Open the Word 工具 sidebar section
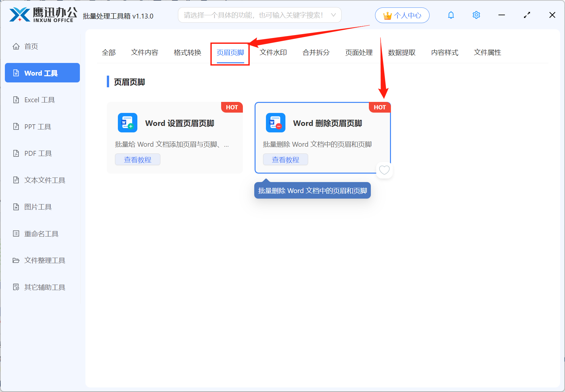Image resolution: width=565 pixels, height=392 pixels. click(x=42, y=73)
